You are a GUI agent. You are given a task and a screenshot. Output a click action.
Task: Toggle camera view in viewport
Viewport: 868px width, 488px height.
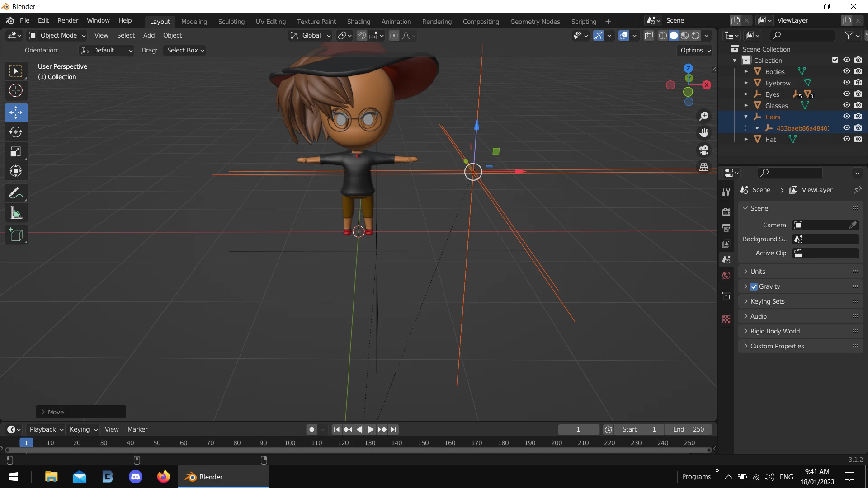pyautogui.click(x=704, y=150)
